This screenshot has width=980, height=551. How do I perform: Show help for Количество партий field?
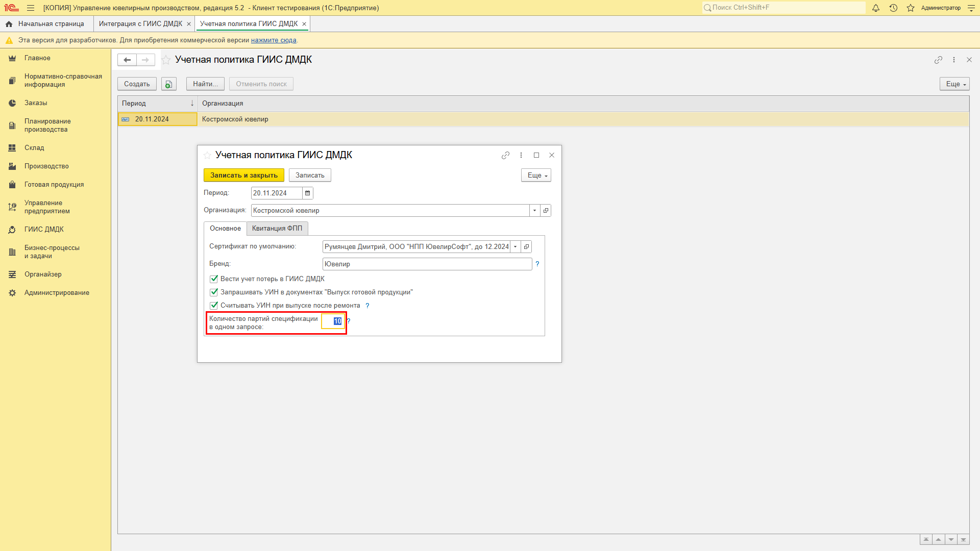349,321
